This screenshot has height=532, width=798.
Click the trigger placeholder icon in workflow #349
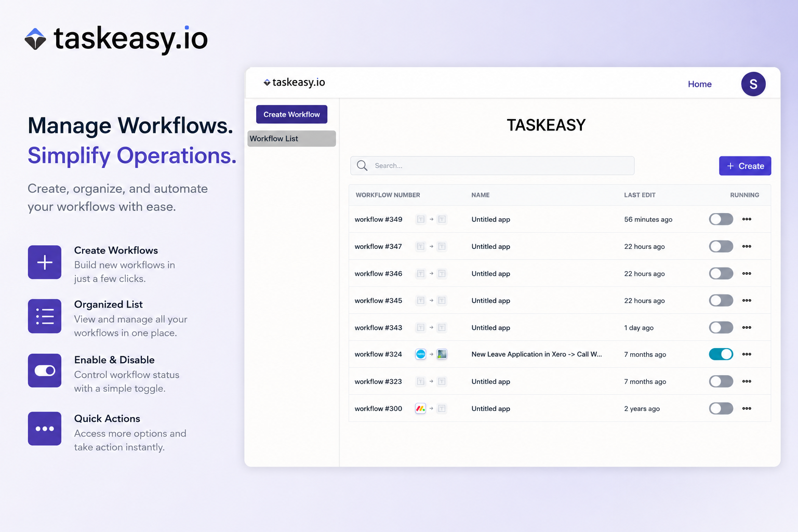click(421, 219)
